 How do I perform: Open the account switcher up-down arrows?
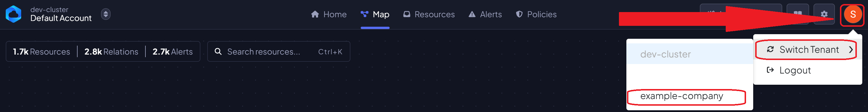point(106,14)
